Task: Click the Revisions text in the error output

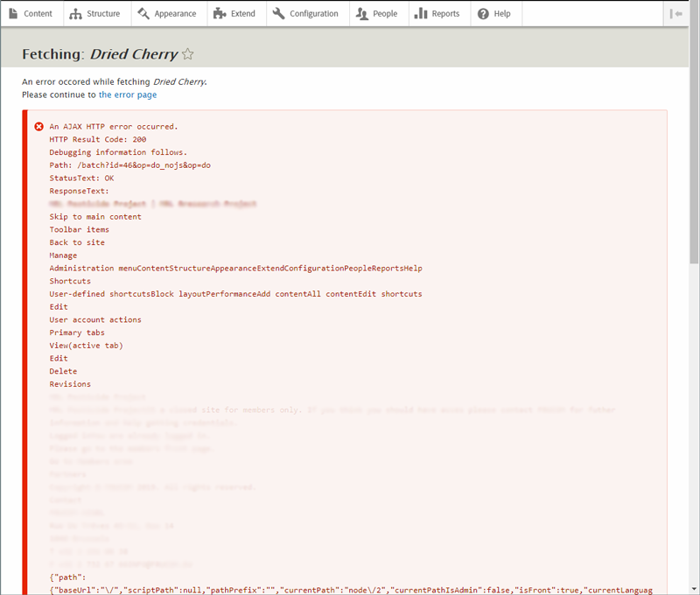Action: click(x=70, y=383)
